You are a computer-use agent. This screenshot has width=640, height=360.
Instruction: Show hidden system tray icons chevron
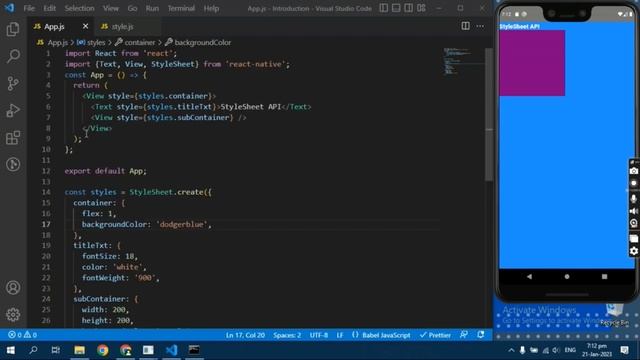tap(511, 350)
